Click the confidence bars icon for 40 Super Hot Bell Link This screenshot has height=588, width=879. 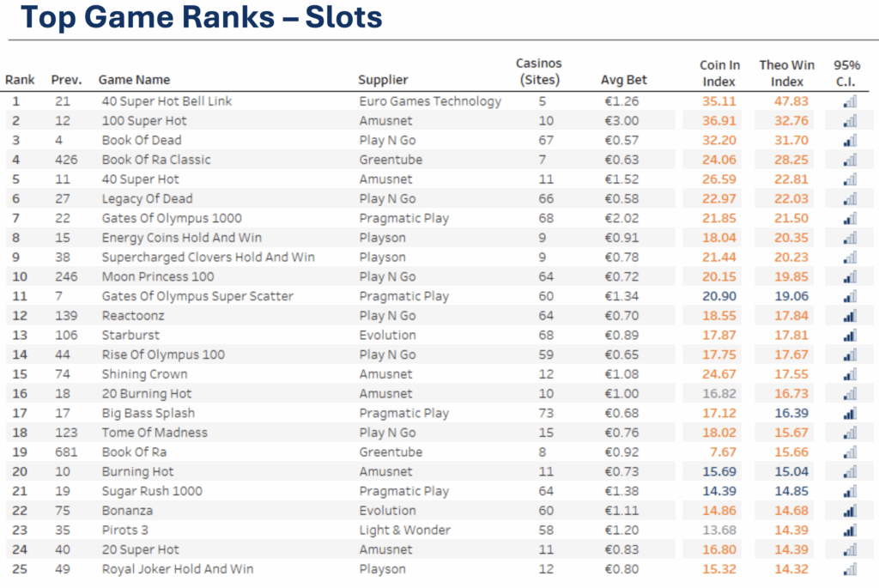pyautogui.click(x=850, y=101)
